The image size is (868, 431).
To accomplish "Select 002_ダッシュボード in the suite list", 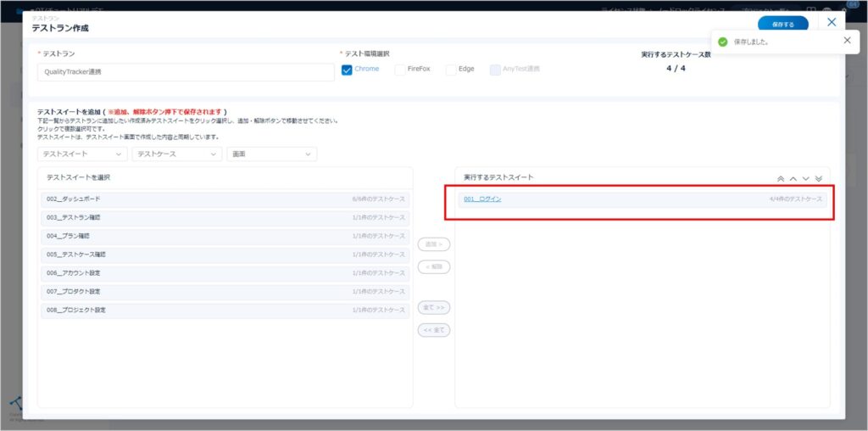I will (x=225, y=199).
